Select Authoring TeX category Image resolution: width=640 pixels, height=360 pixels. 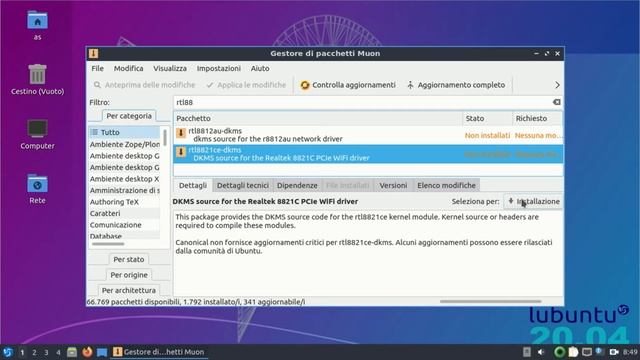tap(124, 202)
